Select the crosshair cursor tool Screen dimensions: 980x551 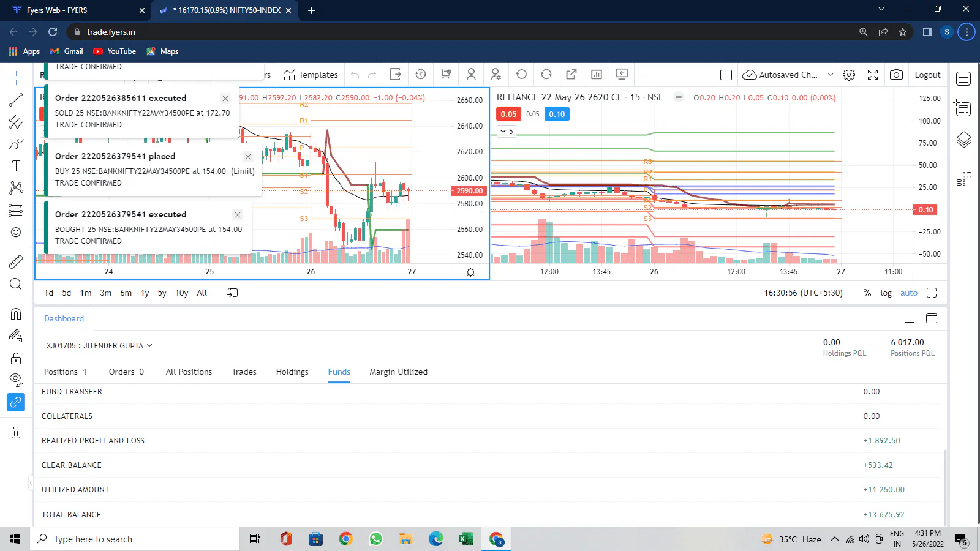point(16,78)
